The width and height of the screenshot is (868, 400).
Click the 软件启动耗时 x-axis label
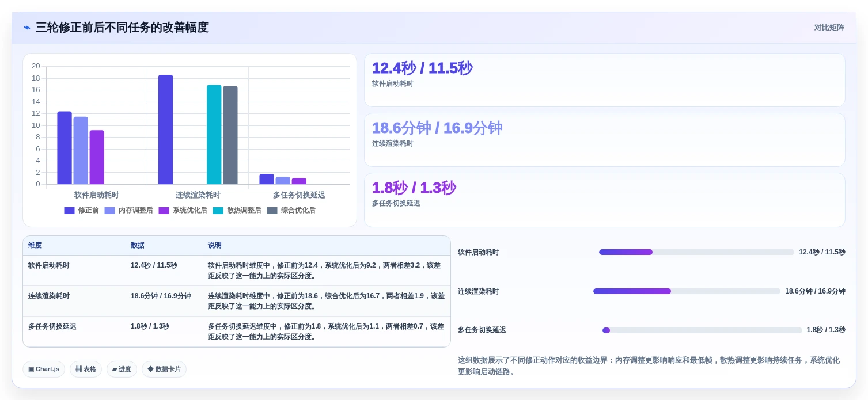(97, 195)
